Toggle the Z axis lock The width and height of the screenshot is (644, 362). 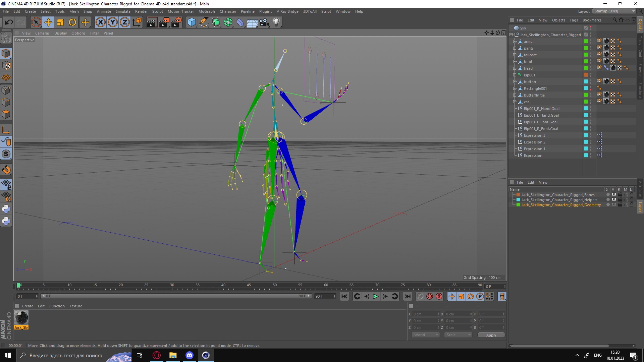click(x=125, y=22)
